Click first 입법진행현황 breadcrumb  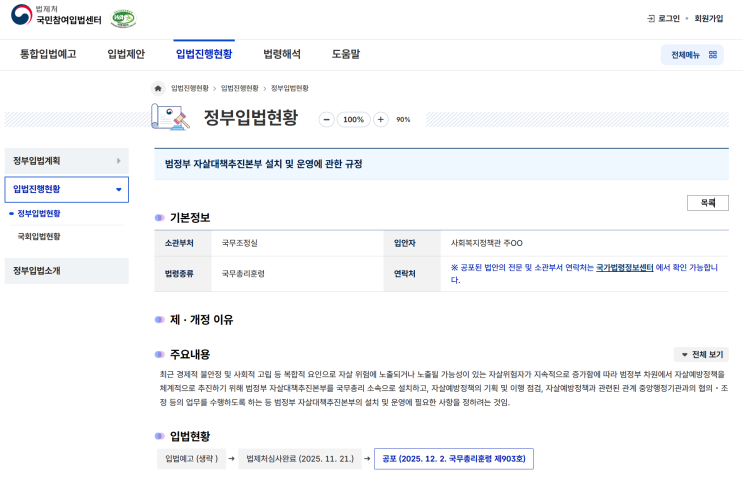190,88
